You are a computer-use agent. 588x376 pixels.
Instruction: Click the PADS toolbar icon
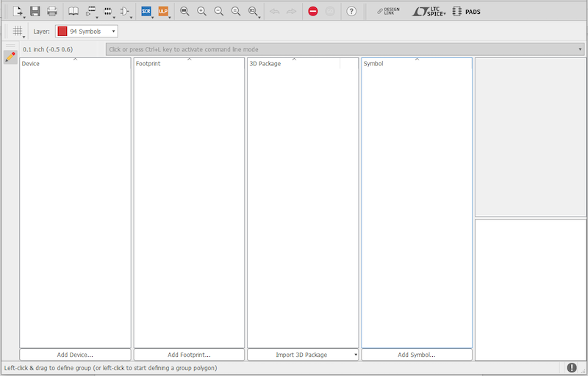[x=466, y=11]
